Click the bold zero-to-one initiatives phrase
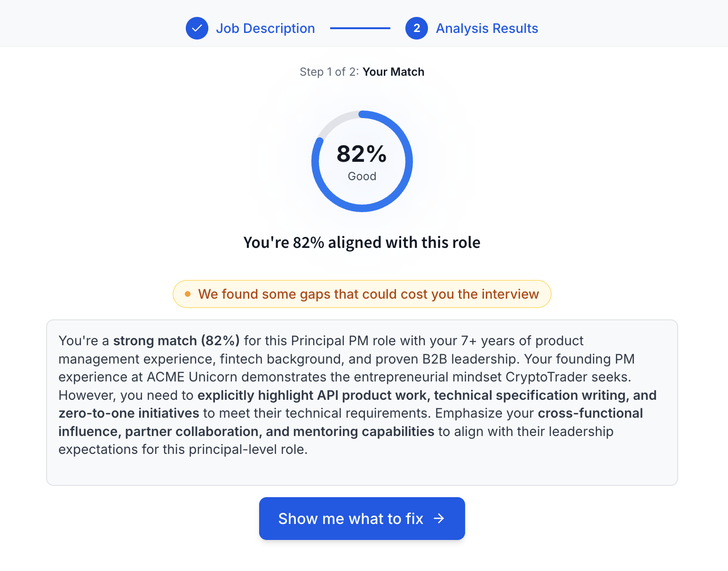The height and width of the screenshot is (571, 728). pyautogui.click(x=129, y=413)
